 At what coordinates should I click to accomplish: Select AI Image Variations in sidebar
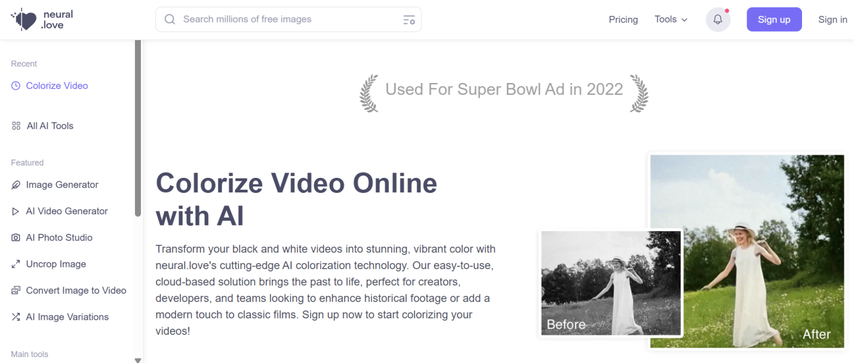pos(68,317)
